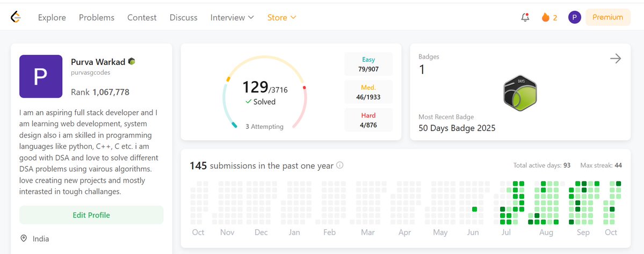Screen dimensions: 644x254
Task: Click the streak count 2
Action: pyautogui.click(x=555, y=18)
